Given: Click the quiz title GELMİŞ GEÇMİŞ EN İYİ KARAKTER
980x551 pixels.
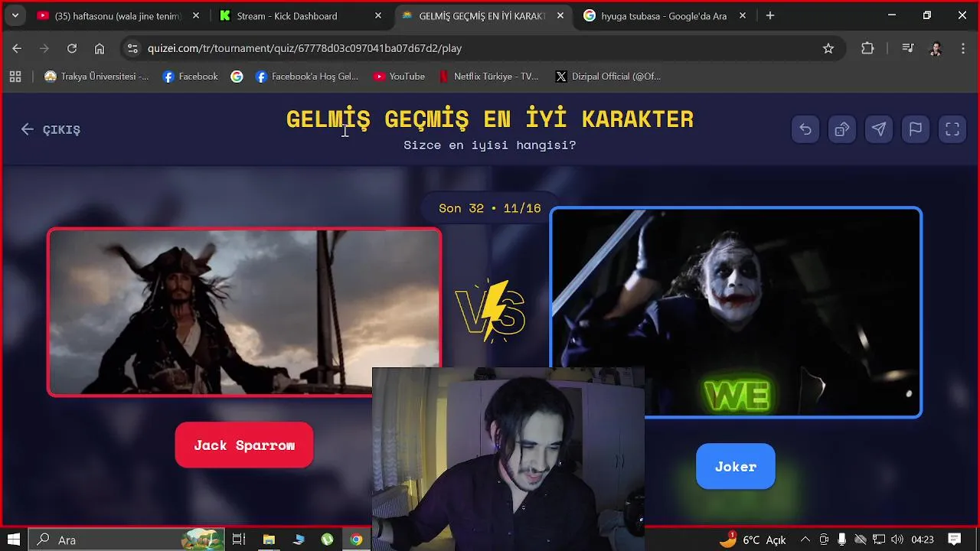Looking at the screenshot, I should pyautogui.click(x=490, y=119).
